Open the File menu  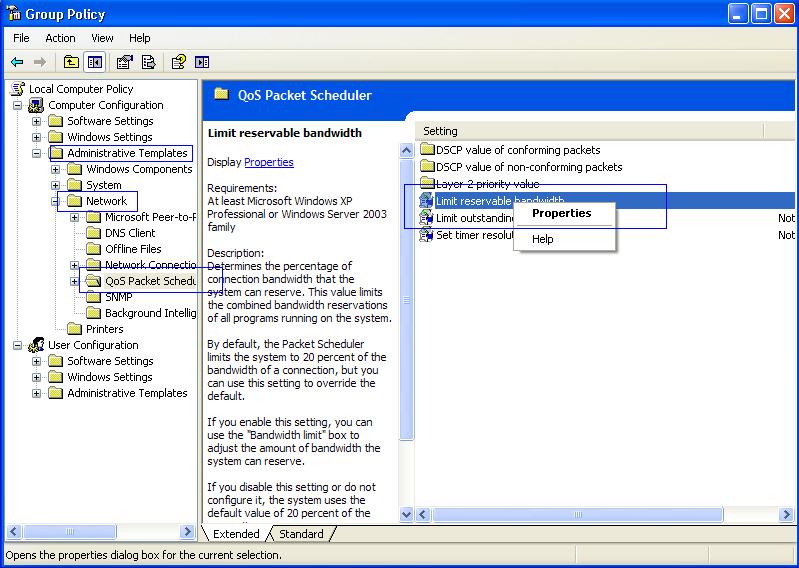(x=21, y=38)
